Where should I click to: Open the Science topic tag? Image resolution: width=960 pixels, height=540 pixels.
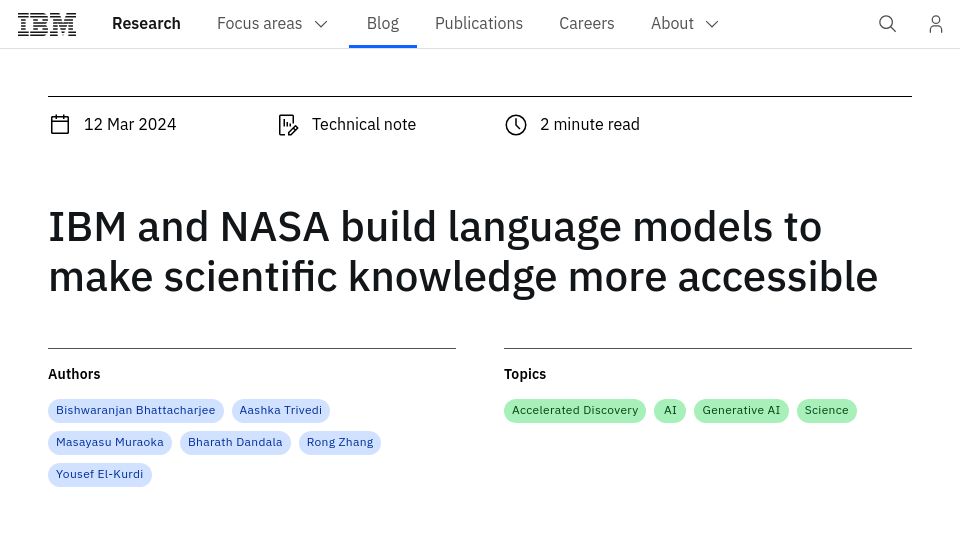tap(826, 410)
